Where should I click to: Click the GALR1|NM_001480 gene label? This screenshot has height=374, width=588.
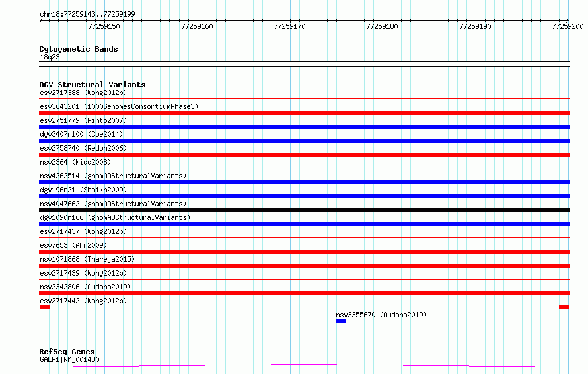click(x=69, y=359)
